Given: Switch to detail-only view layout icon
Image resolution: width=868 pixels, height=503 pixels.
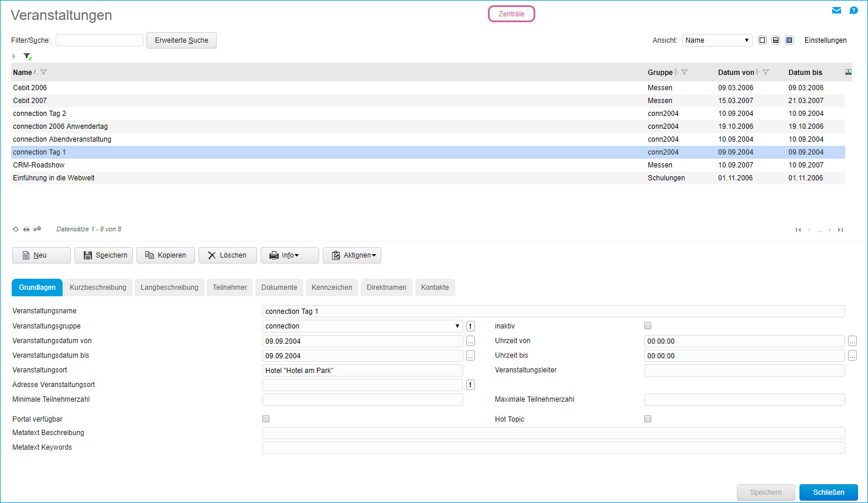Looking at the screenshot, I should tap(789, 40).
